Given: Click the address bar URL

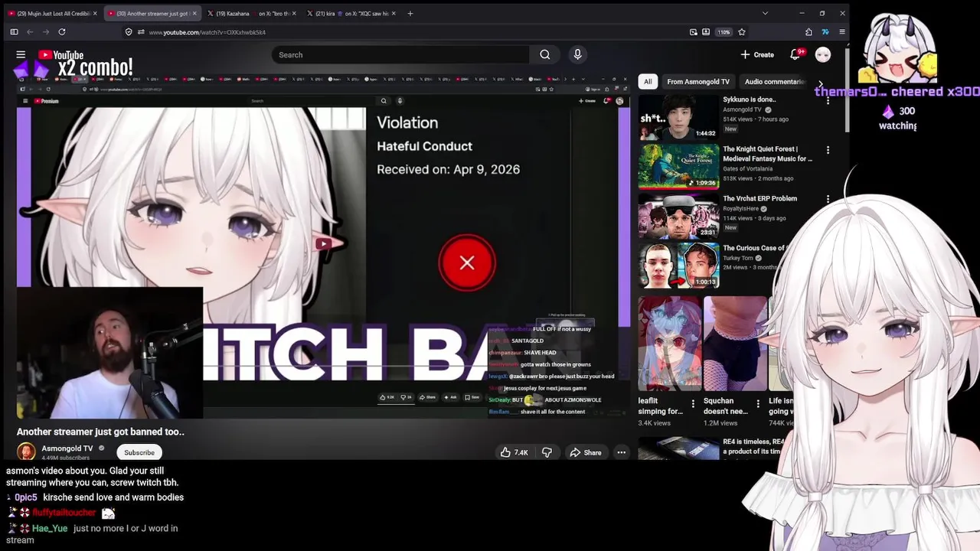Looking at the screenshot, I should coord(207,32).
